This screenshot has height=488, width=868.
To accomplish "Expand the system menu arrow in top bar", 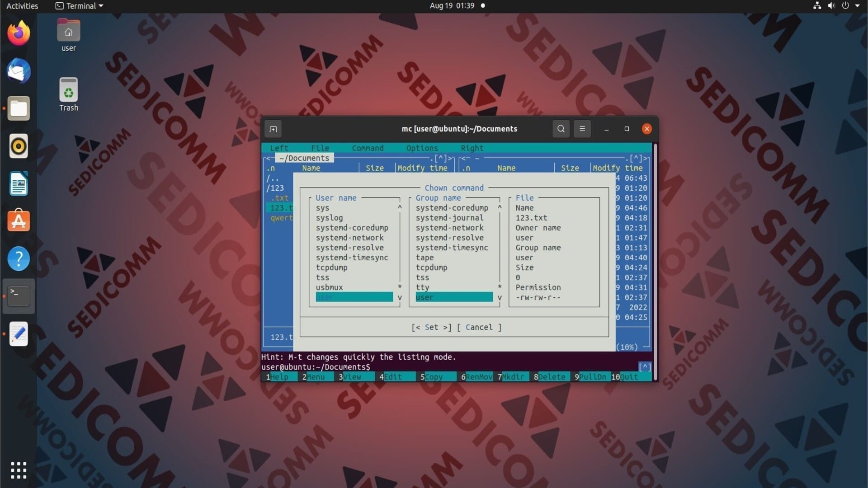I will point(858,6).
